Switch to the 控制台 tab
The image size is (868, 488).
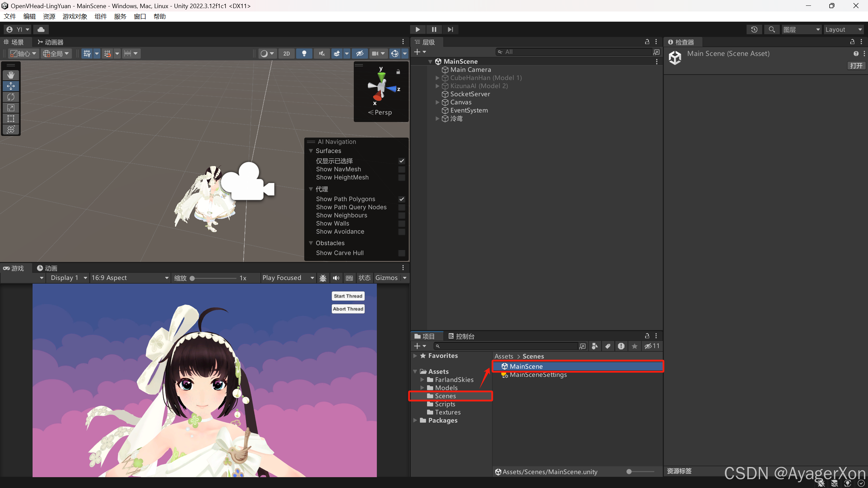(x=461, y=336)
